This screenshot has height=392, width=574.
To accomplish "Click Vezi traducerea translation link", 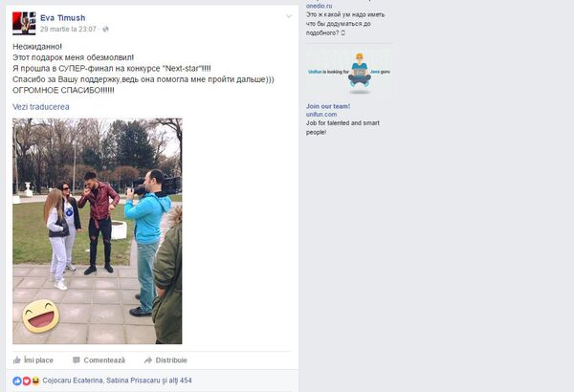I will tap(40, 107).
